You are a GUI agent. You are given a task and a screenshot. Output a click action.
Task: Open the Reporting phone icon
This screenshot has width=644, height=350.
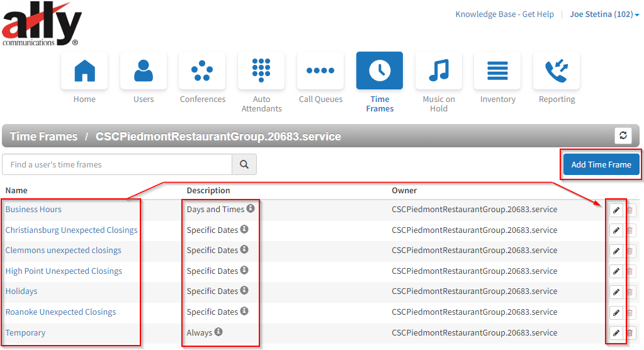[556, 71]
